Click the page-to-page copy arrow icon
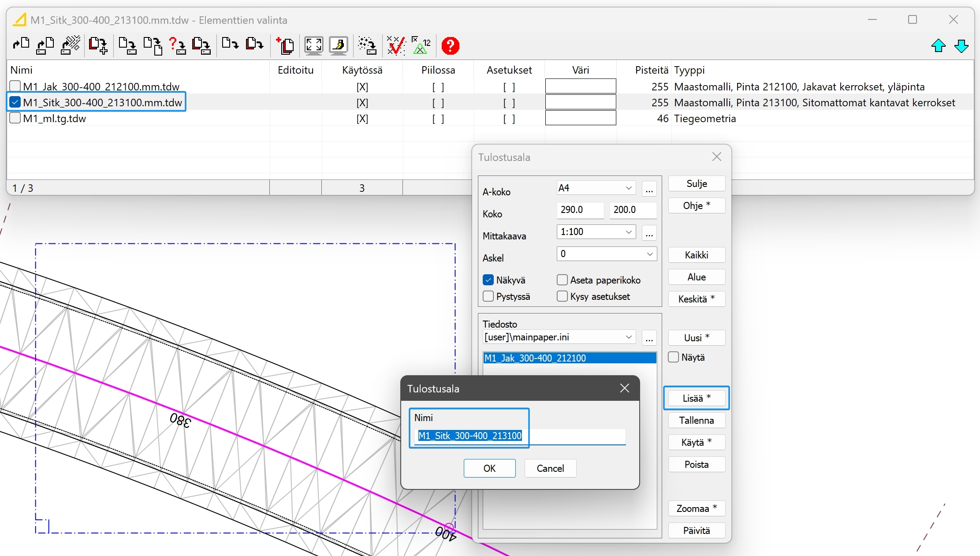The width and height of the screenshot is (980, 556). pyautogui.click(x=153, y=45)
